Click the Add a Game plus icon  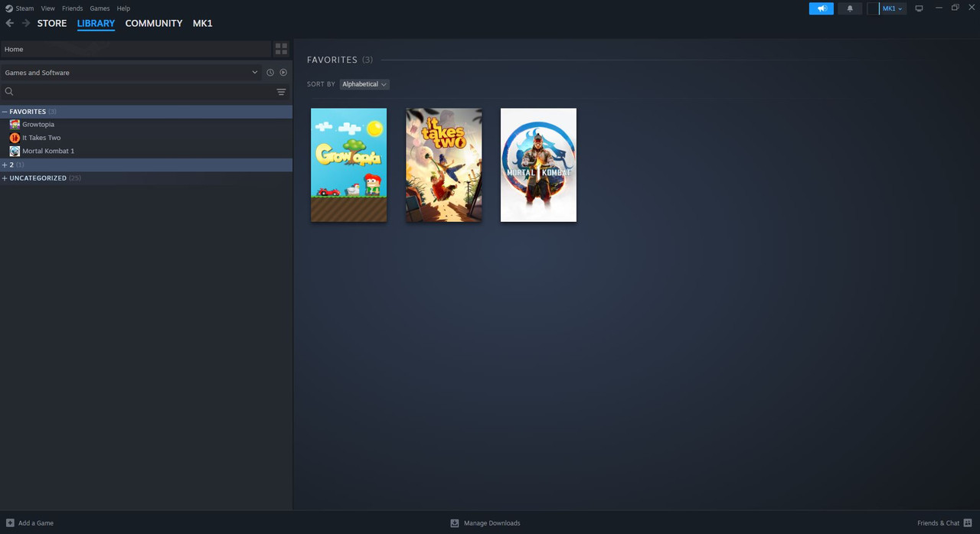(x=10, y=523)
